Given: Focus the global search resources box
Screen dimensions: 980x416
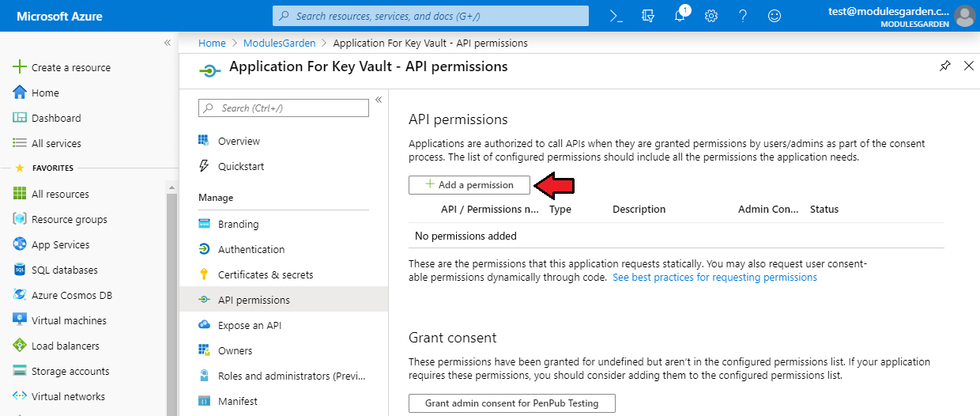Looking at the screenshot, I should 431,16.
